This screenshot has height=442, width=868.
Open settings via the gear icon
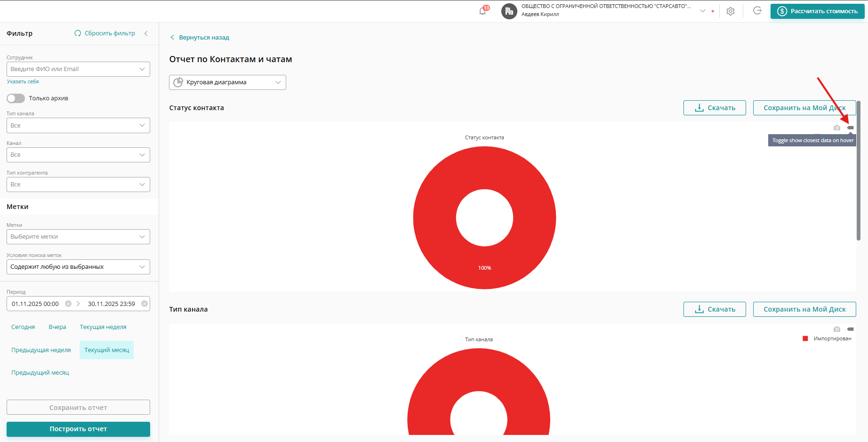731,11
